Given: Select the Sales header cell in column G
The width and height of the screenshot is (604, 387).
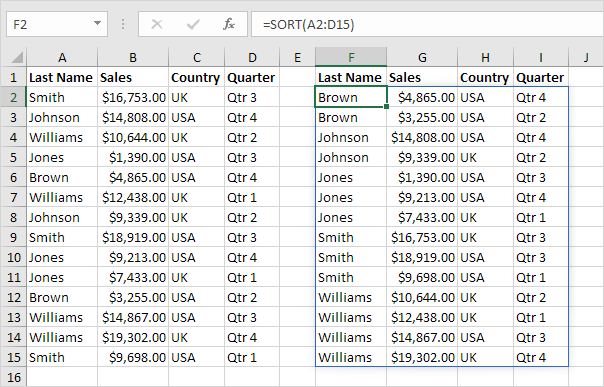Looking at the screenshot, I should click(x=422, y=77).
